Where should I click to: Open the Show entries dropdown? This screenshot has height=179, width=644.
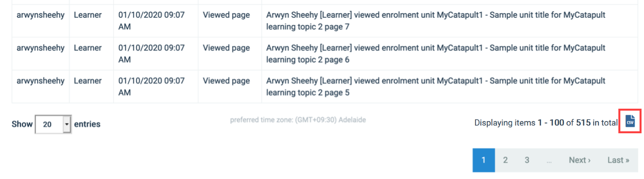coord(53,124)
